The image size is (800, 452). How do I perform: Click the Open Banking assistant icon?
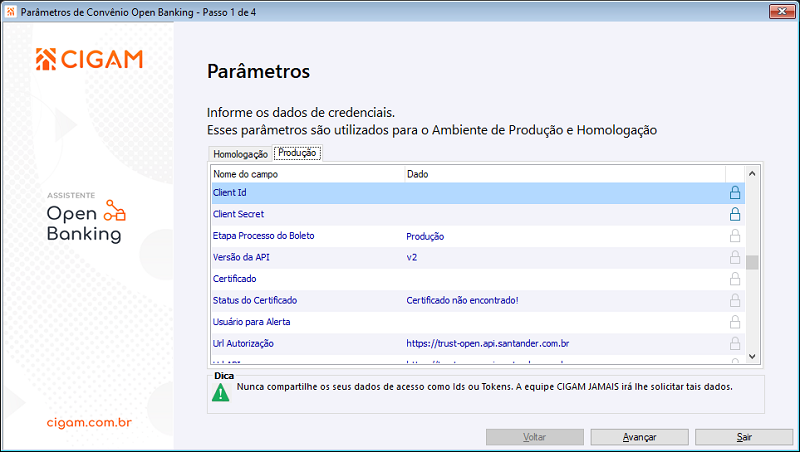[115, 211]
